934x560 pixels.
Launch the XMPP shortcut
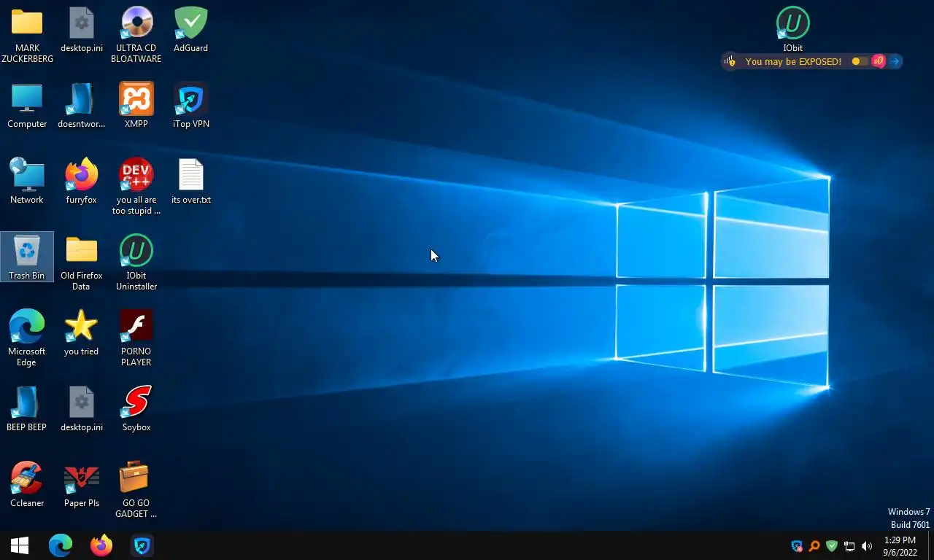[136, 106]
